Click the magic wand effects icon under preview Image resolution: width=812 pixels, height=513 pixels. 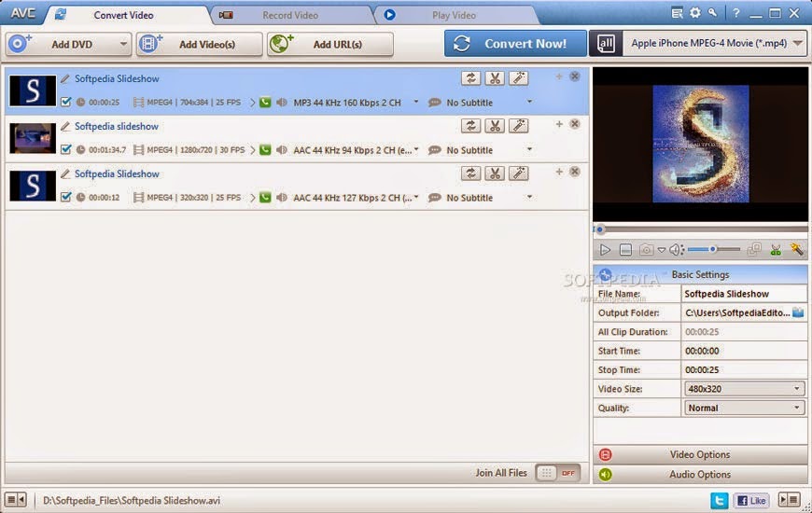coord(796,250)
